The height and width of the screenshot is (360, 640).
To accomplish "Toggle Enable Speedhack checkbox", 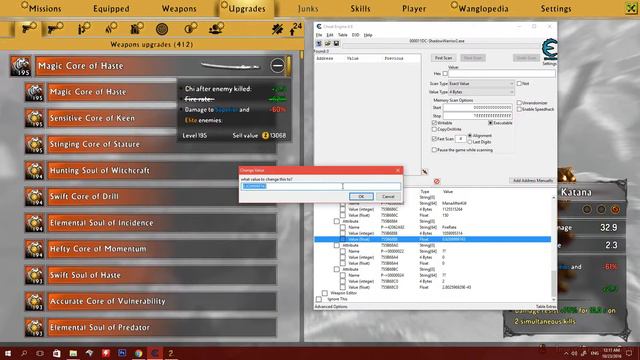I will tap(519, 109).
